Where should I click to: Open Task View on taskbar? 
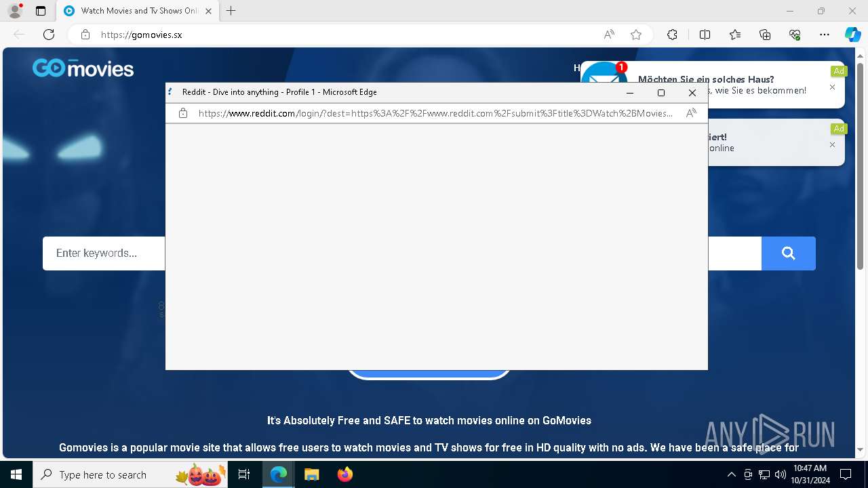(x=245, y=474)
